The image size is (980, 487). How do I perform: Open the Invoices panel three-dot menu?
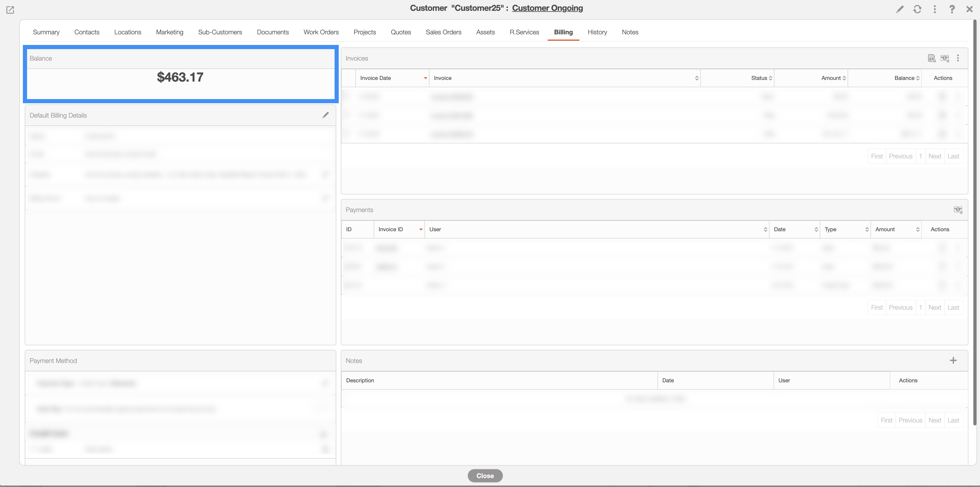pos(958,58)
